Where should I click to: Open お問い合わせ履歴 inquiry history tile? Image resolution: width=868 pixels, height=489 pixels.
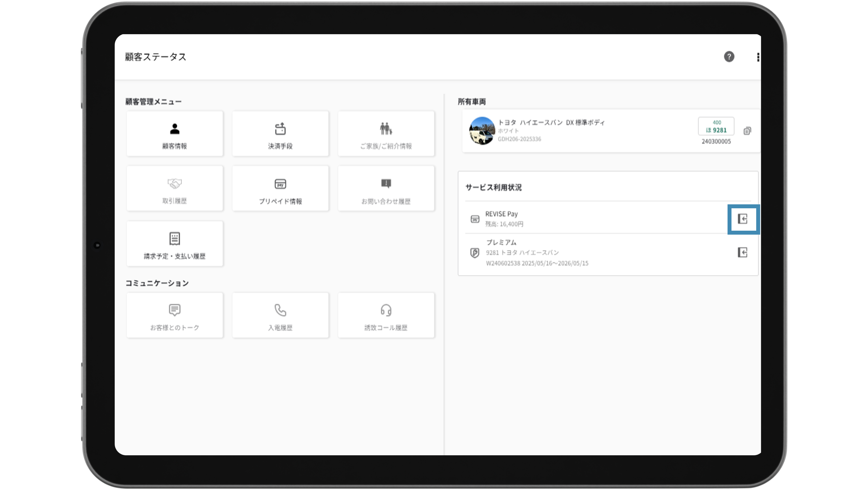[x=386, y=189]
